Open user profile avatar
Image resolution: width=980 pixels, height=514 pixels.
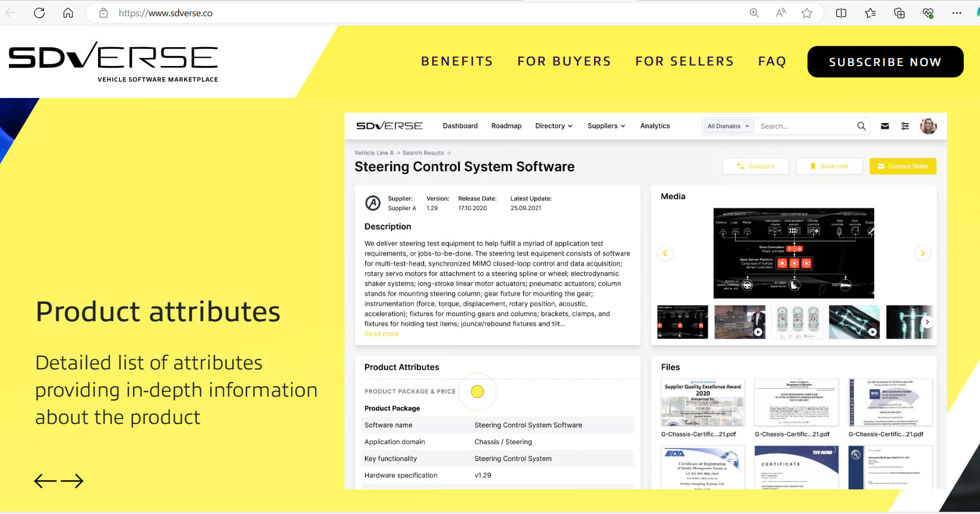click(x=928, y=126)
